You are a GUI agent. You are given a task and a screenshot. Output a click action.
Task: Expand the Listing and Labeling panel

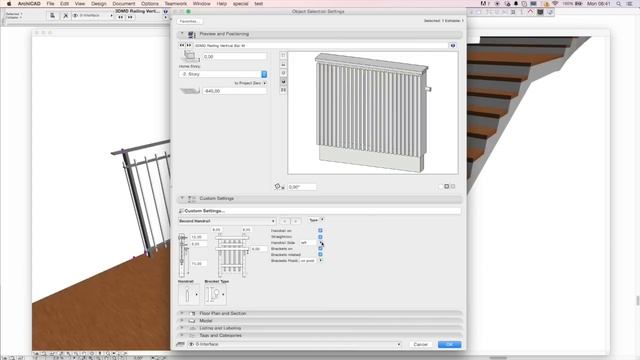click(182, 328)
